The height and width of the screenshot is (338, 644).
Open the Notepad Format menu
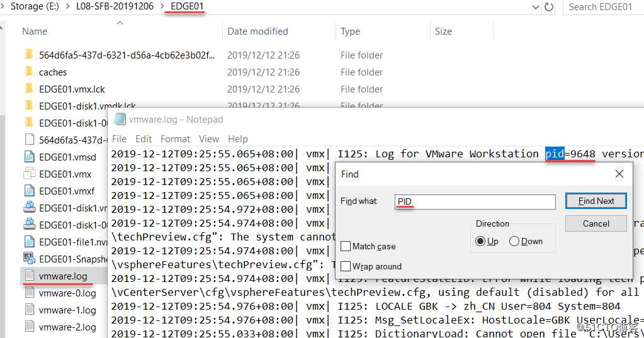click(x=176, y=139)
